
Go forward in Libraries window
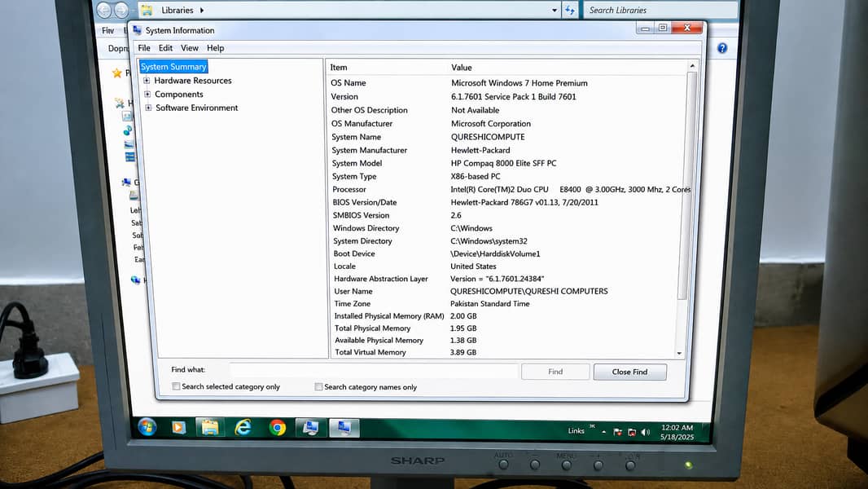tap(121, 10)
